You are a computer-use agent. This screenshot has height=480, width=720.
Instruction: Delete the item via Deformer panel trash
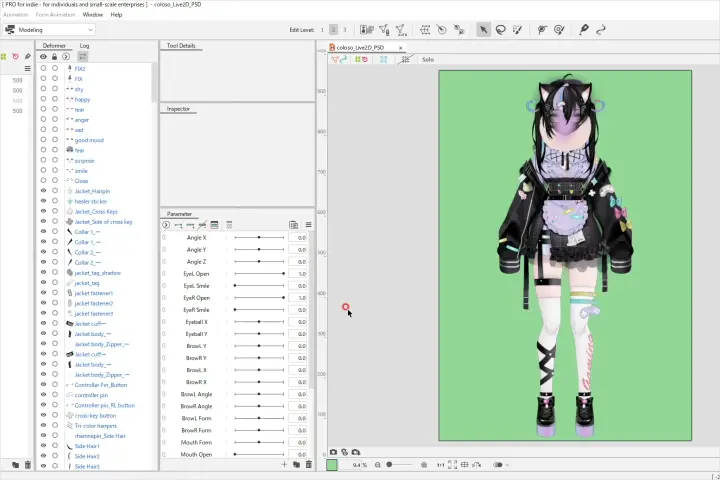tap(28, 465)
